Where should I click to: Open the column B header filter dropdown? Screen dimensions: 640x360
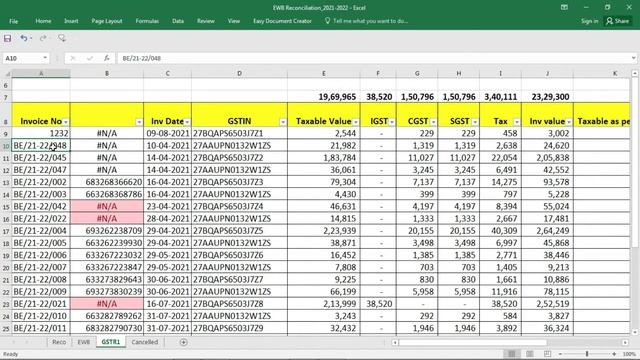[x=139, y=122]
